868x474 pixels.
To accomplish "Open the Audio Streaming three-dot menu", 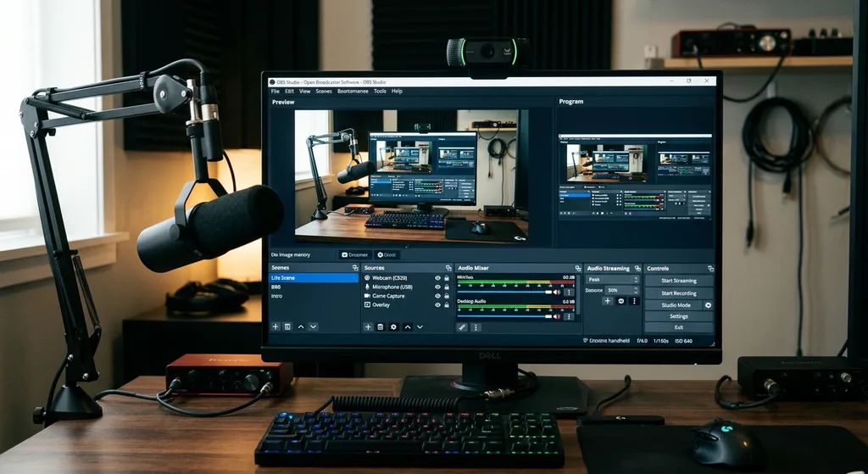I will tap(634, 301).
